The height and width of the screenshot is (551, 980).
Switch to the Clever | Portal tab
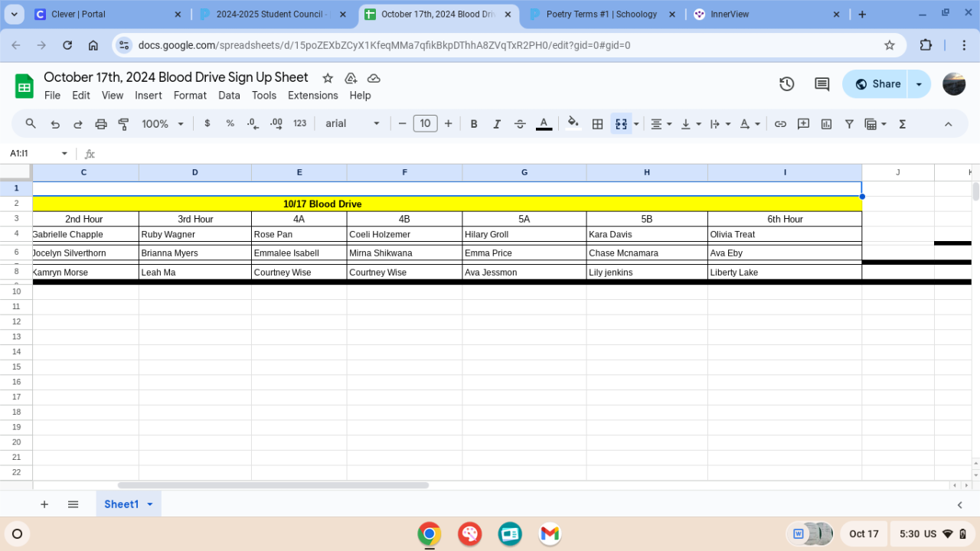coord(109,15)
